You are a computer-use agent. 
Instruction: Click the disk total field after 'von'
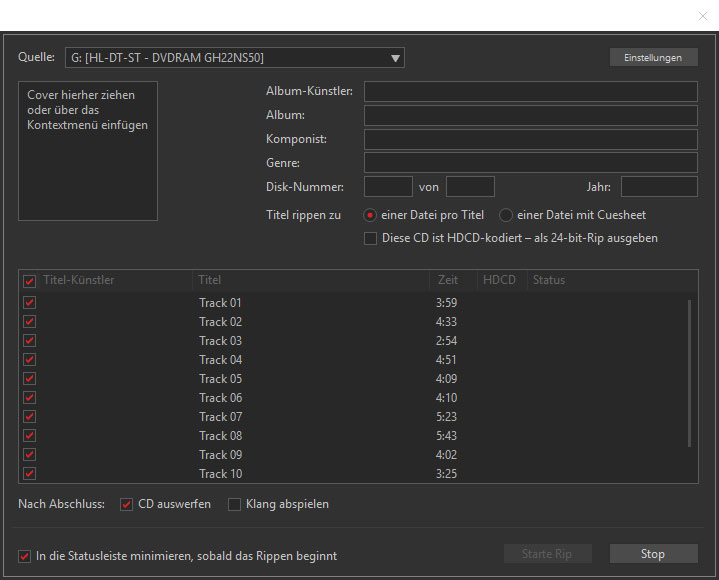point(470,187)
